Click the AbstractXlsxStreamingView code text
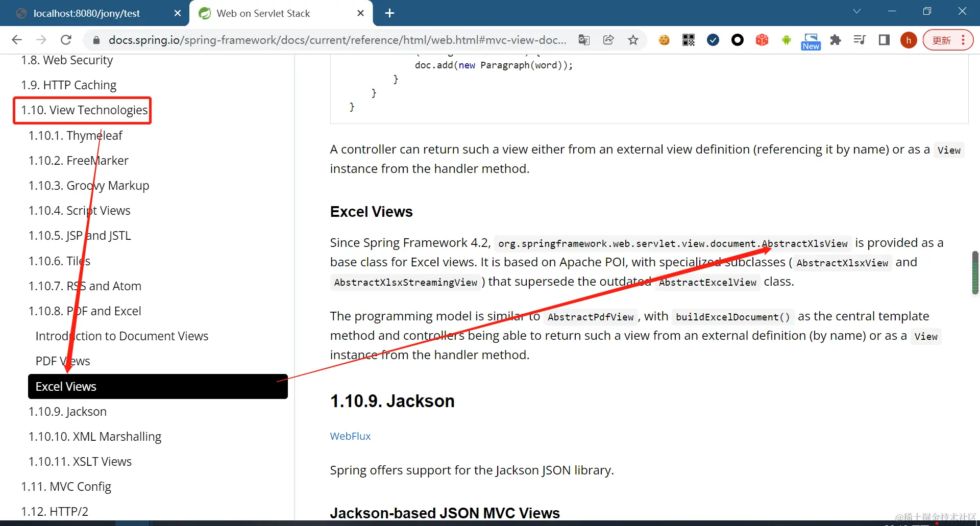Image resolution: width=980 pixels, height=526 pixels. (x=406, y=283)
